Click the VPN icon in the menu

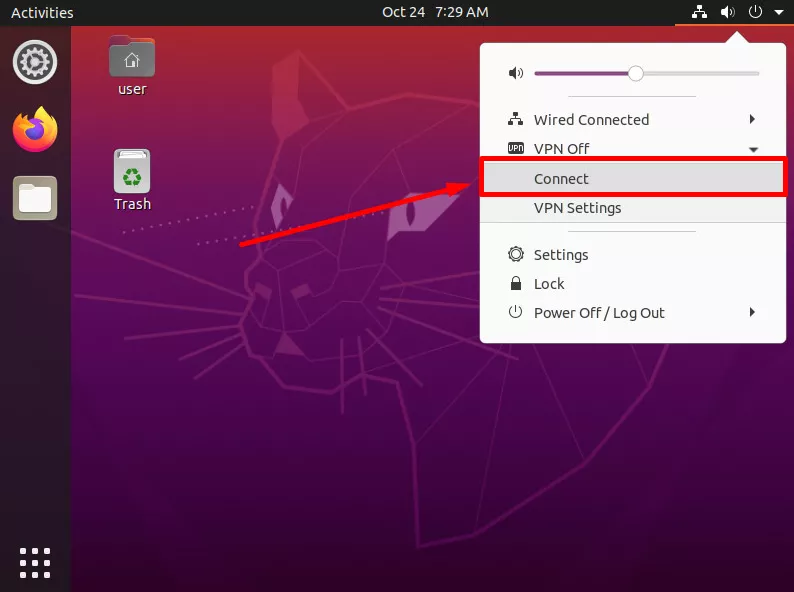pos(515,148)
